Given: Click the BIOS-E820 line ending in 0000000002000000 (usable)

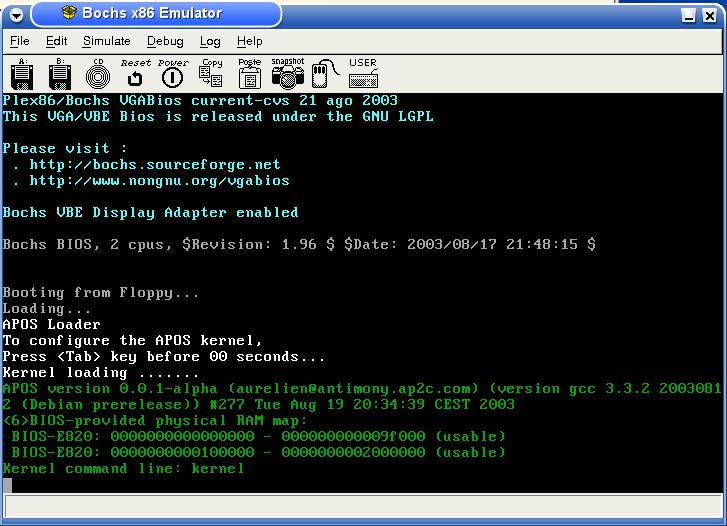Looking at the screenshot, I should 258,452.
